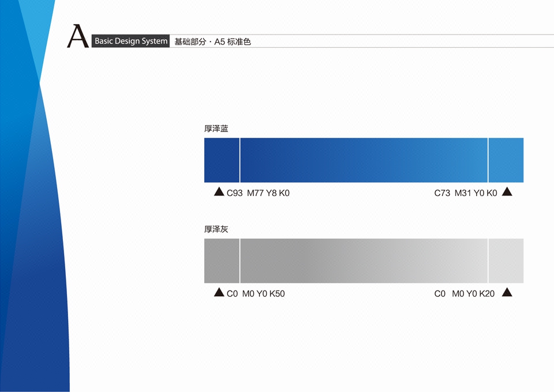The image size is (554, 392).
Task: Select the C93 M77 Y8 K0 value text
Action: pyautogui.click(x=258, y=193)
